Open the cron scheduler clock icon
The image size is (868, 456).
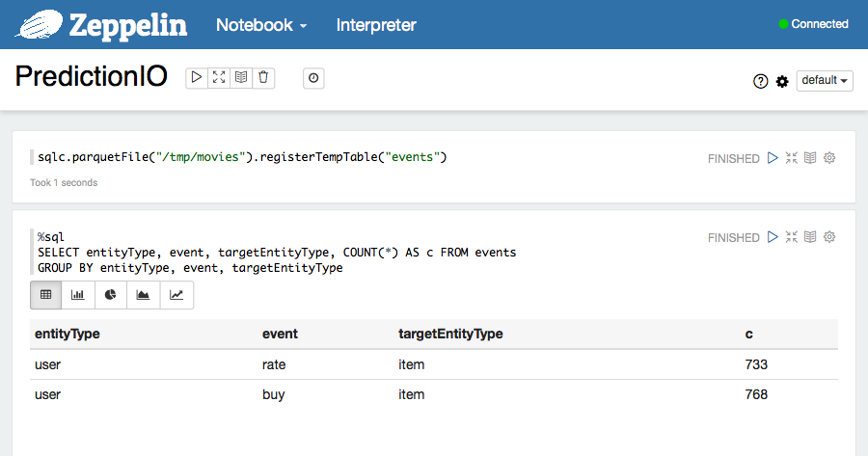pos(313,79)
